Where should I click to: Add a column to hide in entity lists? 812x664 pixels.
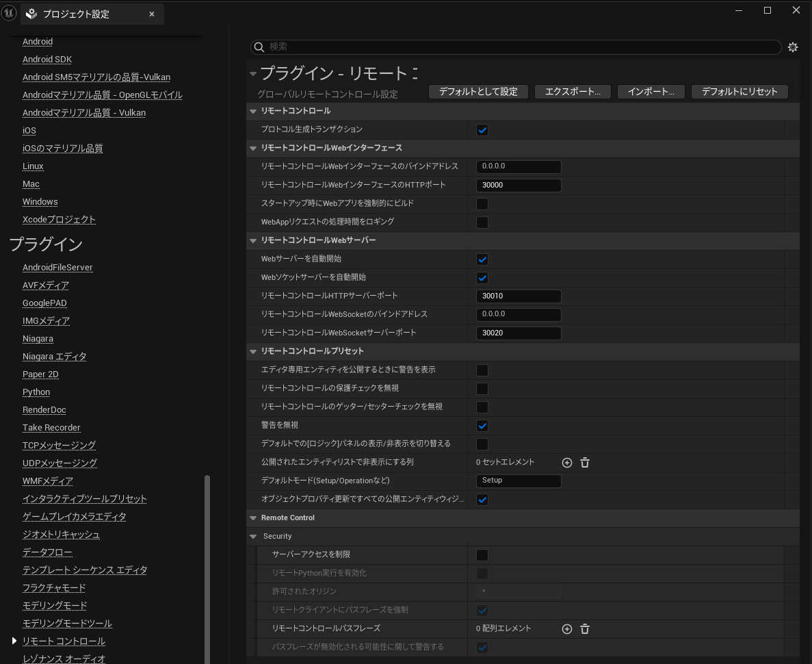[566, 462]
